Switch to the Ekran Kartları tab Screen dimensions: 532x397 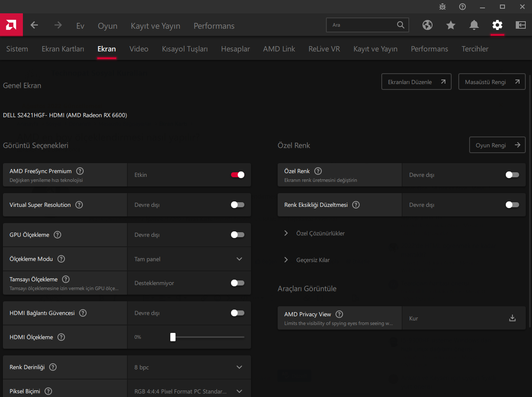[x=63, y=49]
